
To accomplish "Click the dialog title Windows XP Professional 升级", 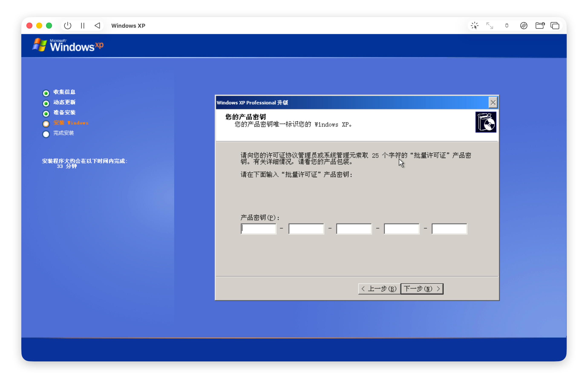I will pyautogui.click(x=252, y=103).
